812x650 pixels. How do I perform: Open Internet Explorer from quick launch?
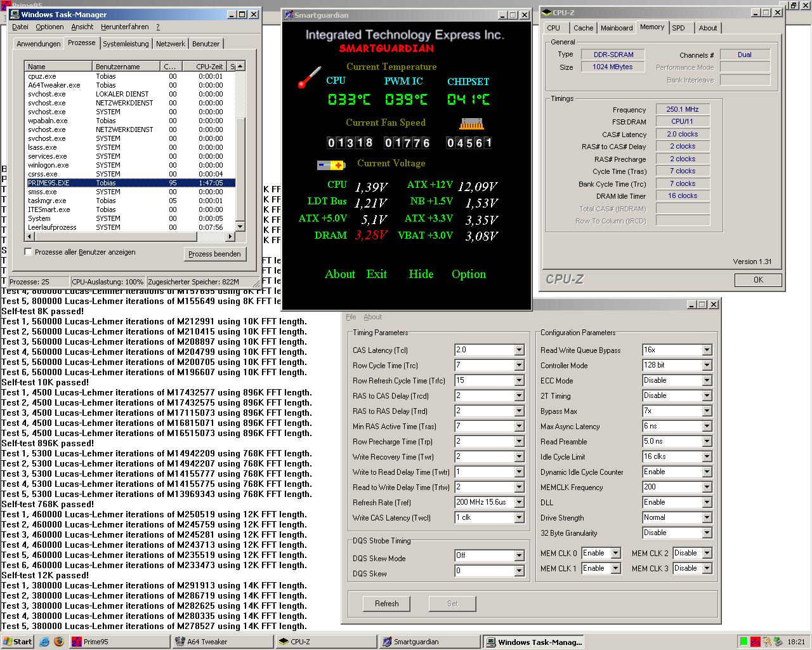coord(44,642)
